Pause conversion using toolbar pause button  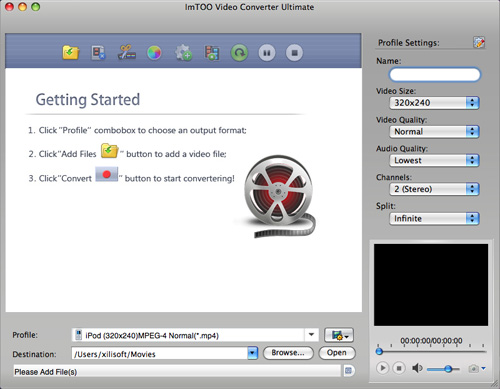pos(267,53)
